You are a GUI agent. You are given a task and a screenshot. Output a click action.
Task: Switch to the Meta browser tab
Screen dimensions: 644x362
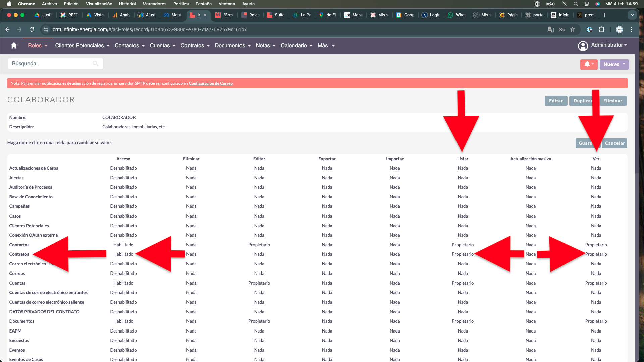click(x=173, y=15)
